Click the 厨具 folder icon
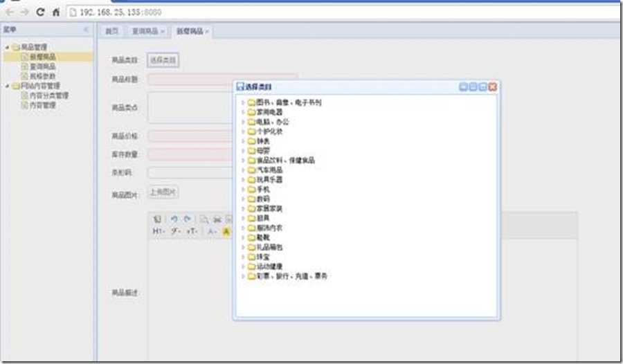Viewport: 623px width, 364px height. tap(251, 218)
